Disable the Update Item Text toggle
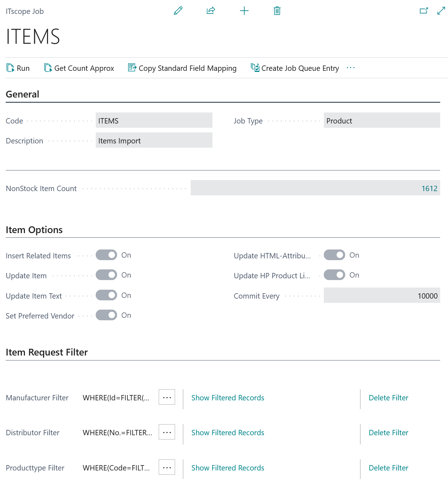 pos(106,295)
